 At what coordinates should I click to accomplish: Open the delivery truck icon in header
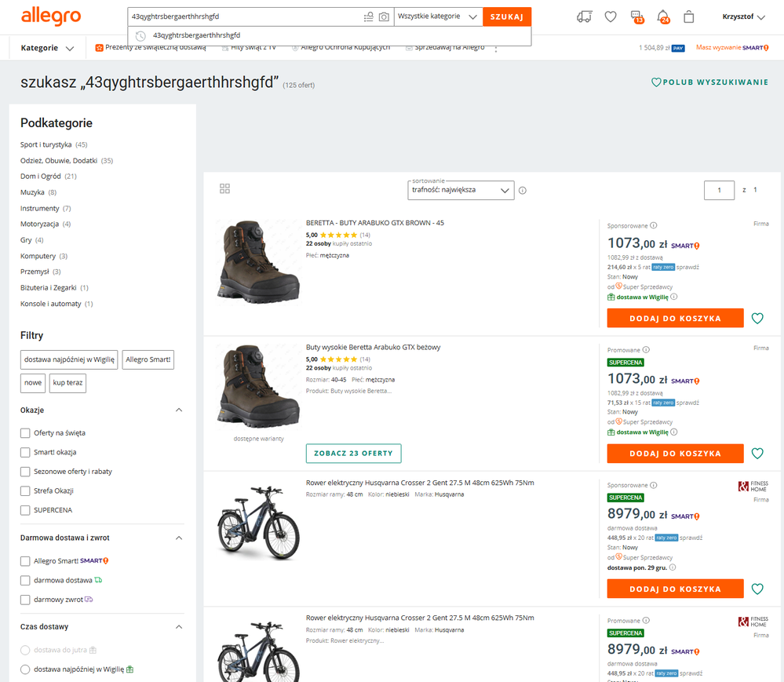584,16
